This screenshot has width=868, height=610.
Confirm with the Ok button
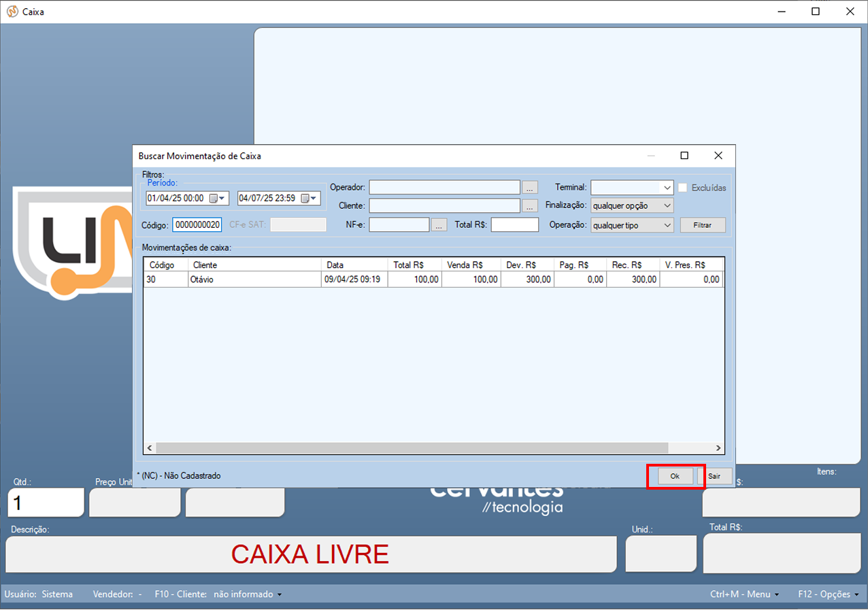675,476
